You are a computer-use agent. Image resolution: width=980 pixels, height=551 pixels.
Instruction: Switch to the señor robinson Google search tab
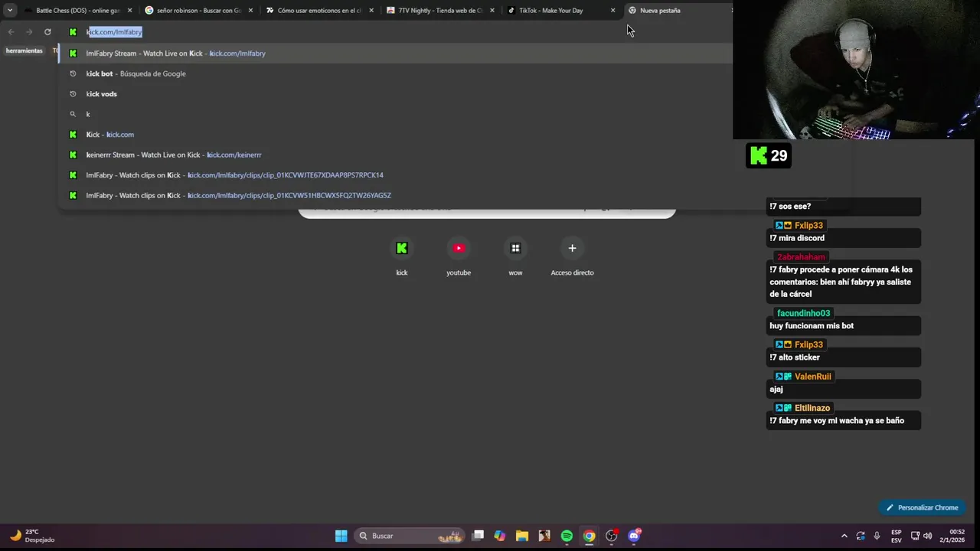click(x=198, y=11)
